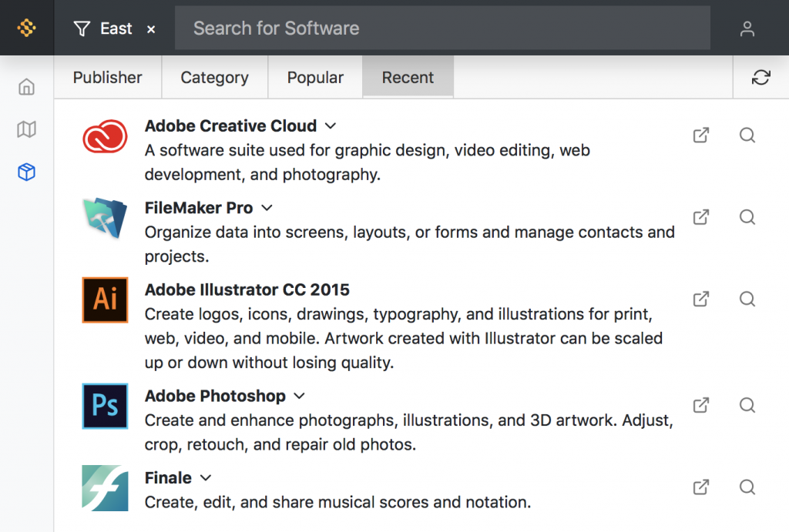Click the East filter label
This screenshot has width=789, height=532.
pos(116,28)
